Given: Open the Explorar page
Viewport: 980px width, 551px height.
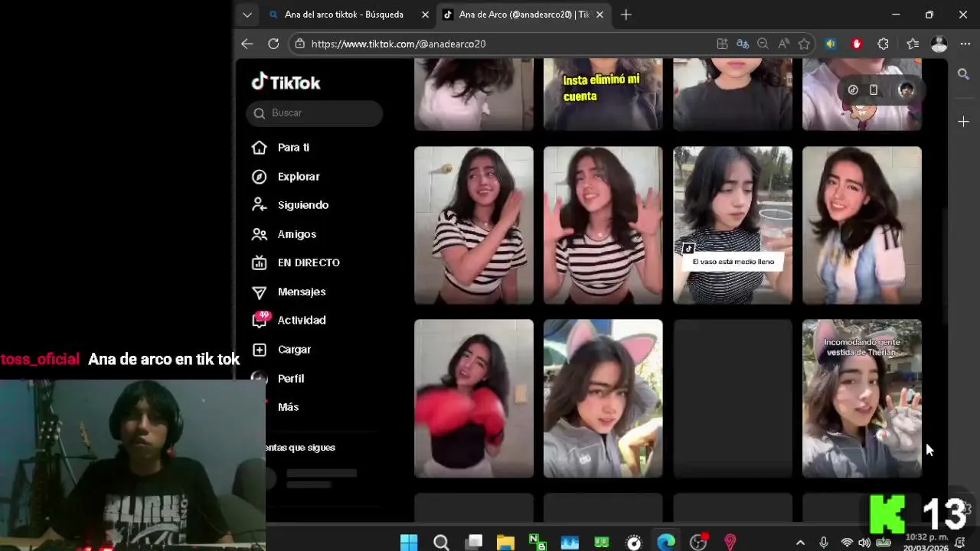Looking at the screenshot, I should click(x=299, y=177).
